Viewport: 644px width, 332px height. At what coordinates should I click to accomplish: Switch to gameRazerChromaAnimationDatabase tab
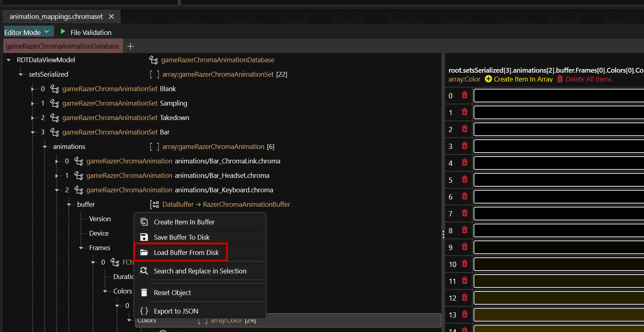point(62,46)
